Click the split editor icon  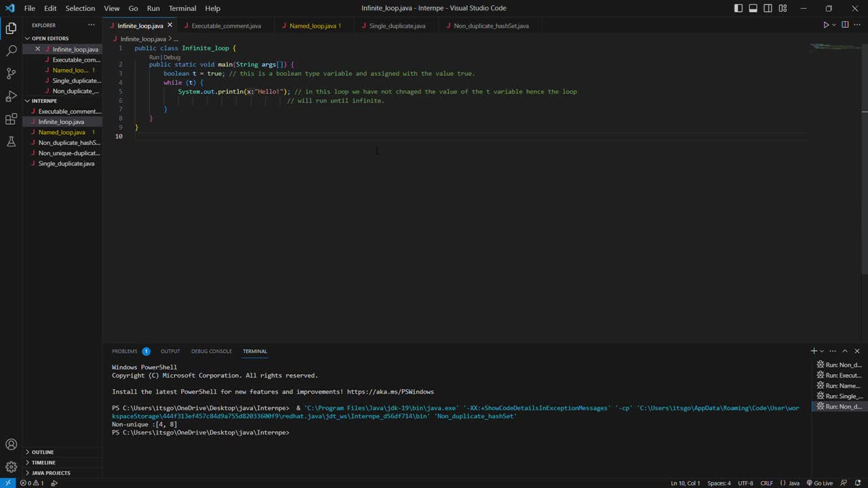(845, 25)
